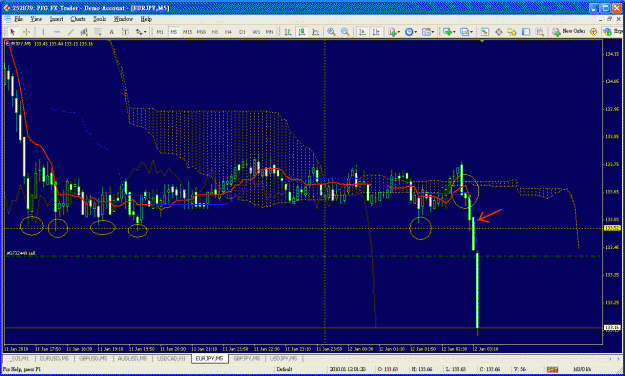
Task: Switch to the _DJI,M1 chart tab
Action: [19, 359]
